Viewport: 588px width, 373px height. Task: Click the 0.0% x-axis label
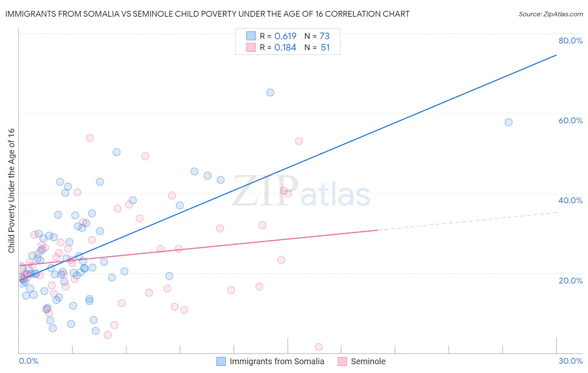click(28, 361)
